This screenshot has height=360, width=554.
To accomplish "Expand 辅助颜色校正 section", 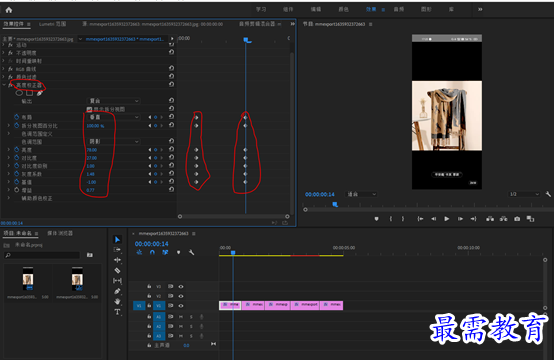I will [x=9, y=198].
